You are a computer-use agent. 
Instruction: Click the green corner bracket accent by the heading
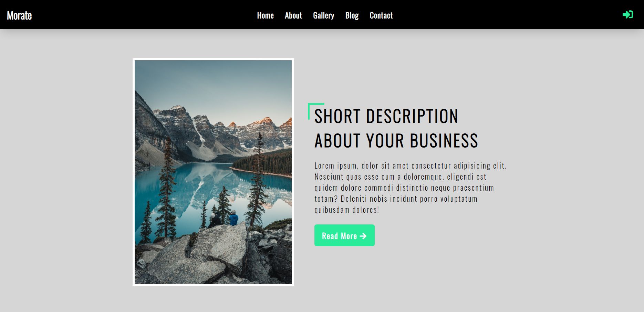316,111
